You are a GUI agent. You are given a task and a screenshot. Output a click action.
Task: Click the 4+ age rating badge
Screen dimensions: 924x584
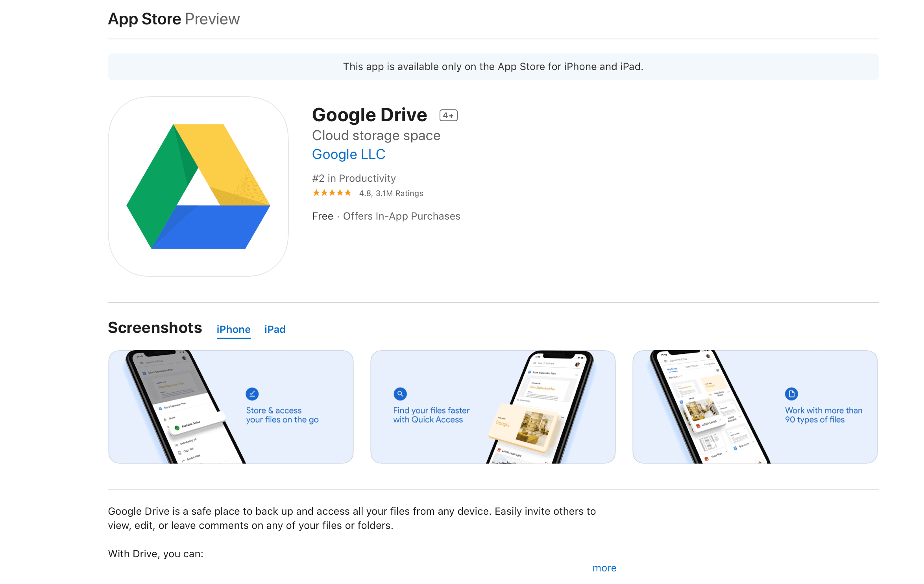(448, 115)
